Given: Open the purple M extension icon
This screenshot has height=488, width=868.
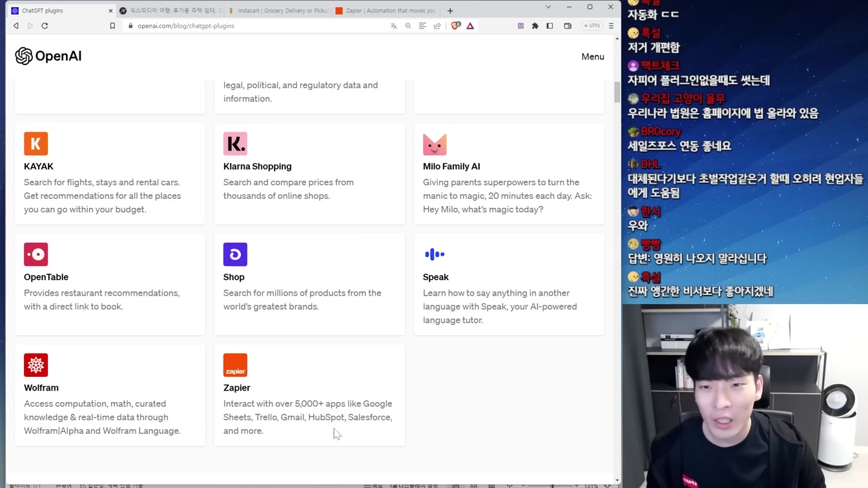Looking at the screenshot, I should click(x=521, y=26).
